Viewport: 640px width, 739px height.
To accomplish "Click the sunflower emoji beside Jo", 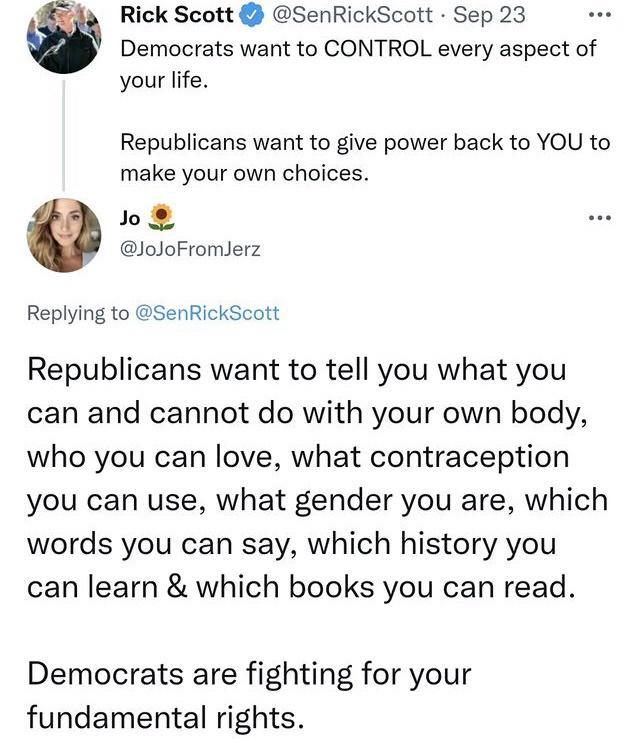I will pyautogui.click(x=161, y=217).
